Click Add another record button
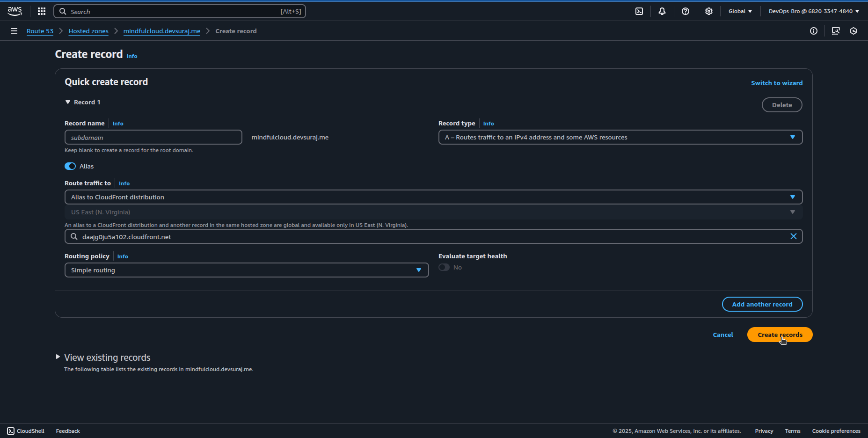The height and width of the screenshot is (438, 868). tap(762, 304)
